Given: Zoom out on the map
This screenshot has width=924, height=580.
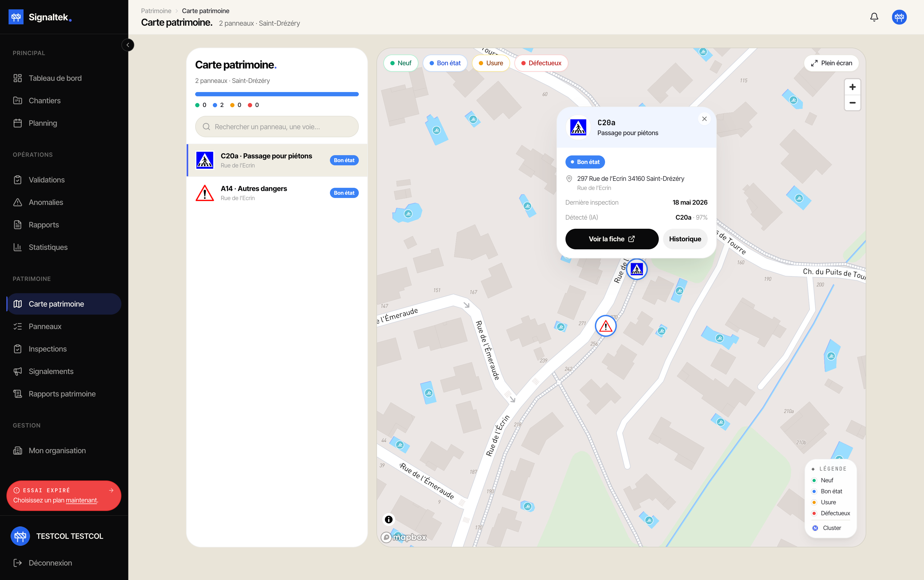Looking at the screenshot, I should (x=852, y=103).
